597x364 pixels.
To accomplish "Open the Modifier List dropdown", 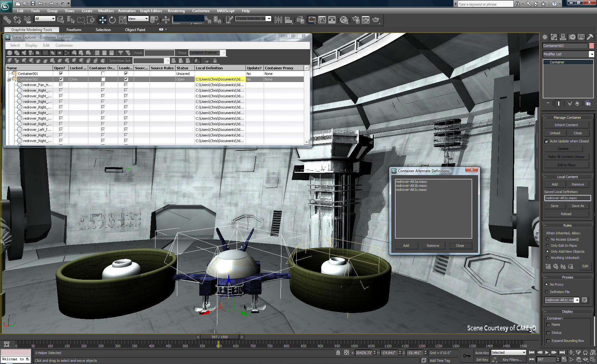I will click(592, 54).
